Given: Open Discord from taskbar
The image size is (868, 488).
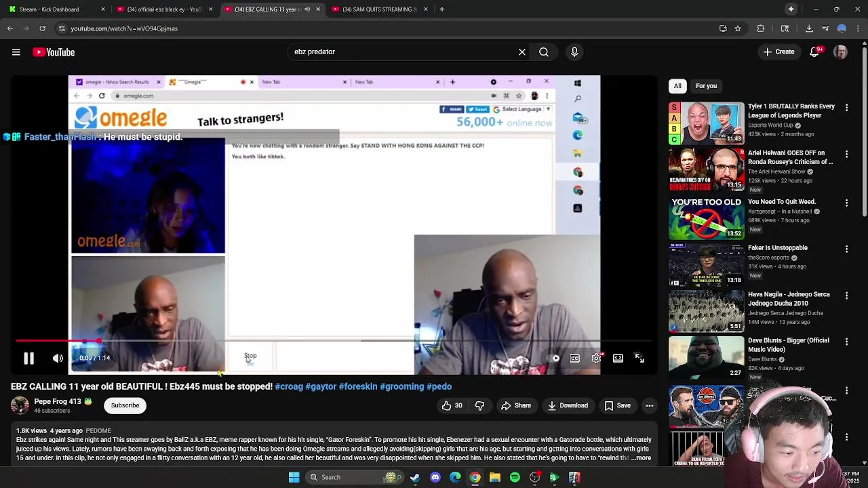Looking at the screenshot, I should [x=435, y=477].
